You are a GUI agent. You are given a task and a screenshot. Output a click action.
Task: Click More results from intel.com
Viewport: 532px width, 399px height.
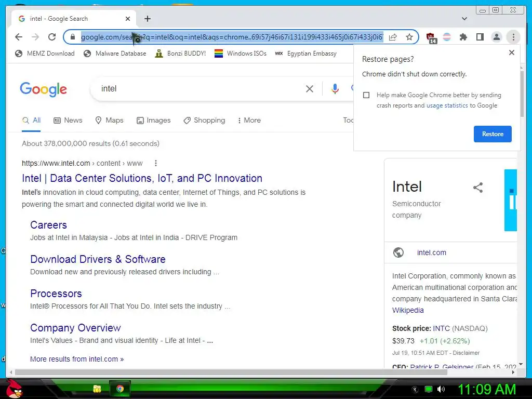[77, 359]
